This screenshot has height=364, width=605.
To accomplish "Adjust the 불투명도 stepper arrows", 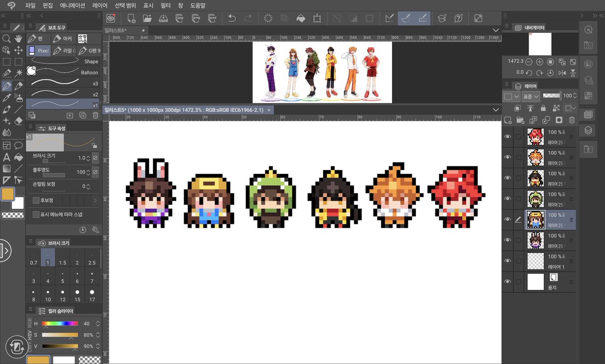I will coord(88,172).
